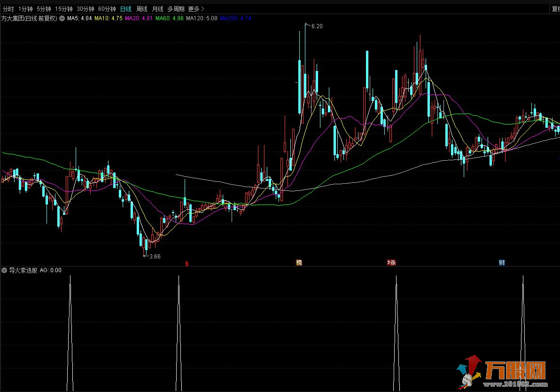
Task: Click the MA5: 4.84 indicator label
Action: coord(79,18)
